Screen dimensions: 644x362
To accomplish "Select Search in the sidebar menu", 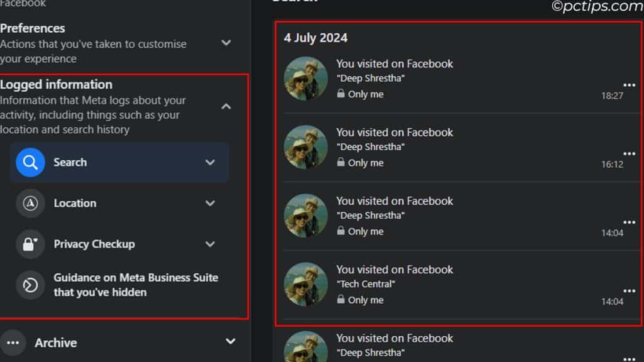I will pyautogui.click(x=70, y=162).
